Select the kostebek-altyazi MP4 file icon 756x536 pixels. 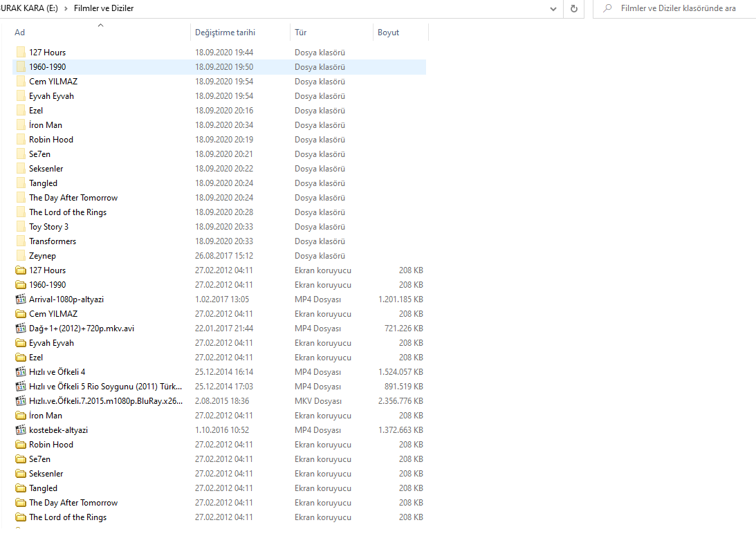tap(20, 430)
